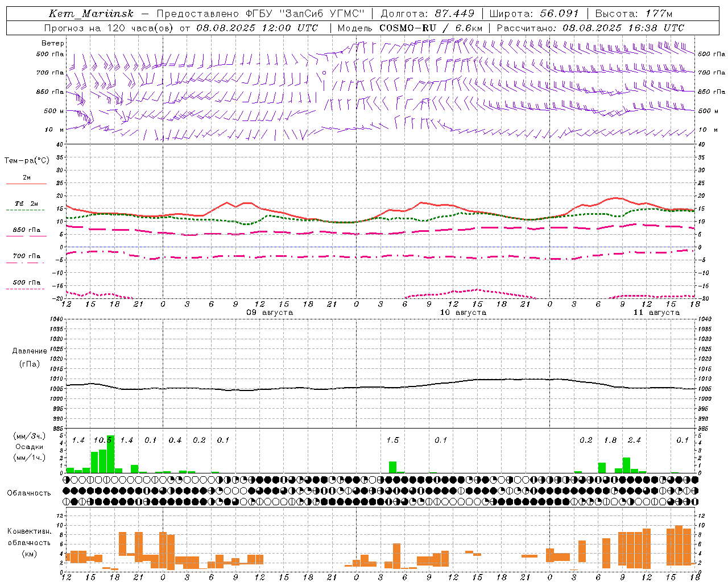Click the date label 11 августа
The image size is (728, 582).
pyautogui.click(x=656, y=313)
